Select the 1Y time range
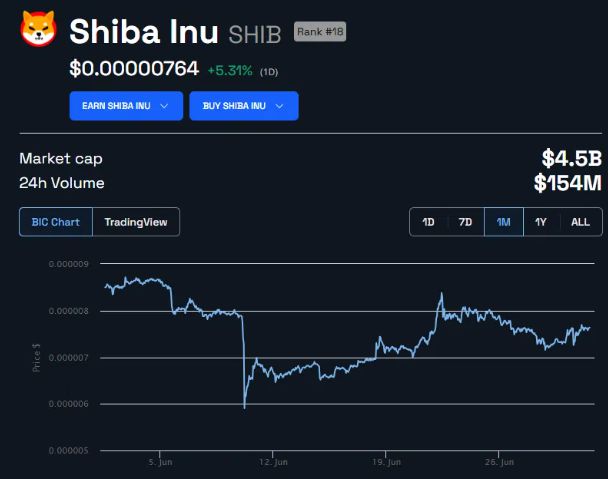This screenshot has width=608, height=479. [x=541, y=222]
